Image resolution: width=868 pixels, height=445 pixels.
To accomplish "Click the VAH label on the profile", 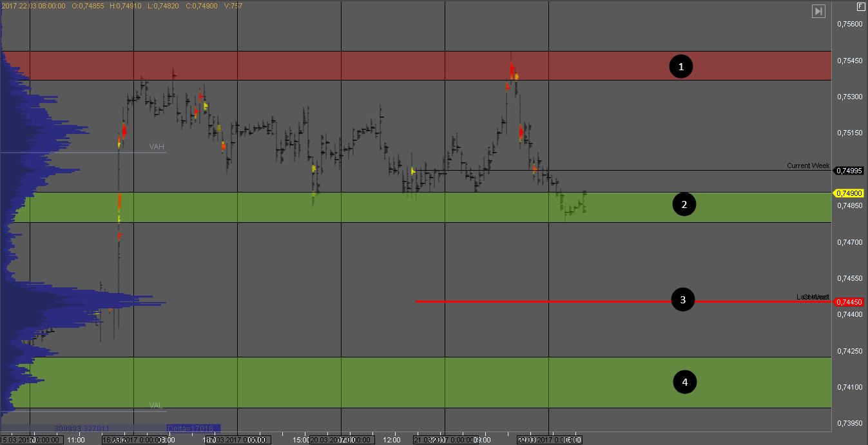I will [x=157, y=147].
